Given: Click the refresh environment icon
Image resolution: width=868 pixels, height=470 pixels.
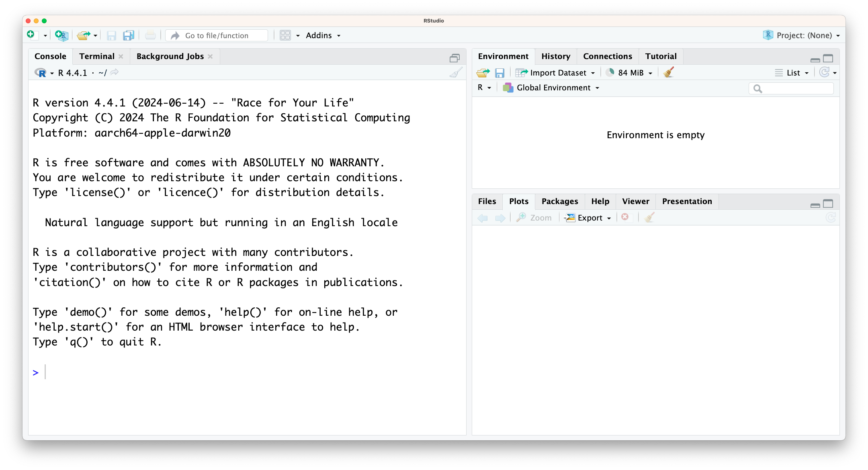Looking at the screenshot, I should pyautogui.click(x=824, y=72).
